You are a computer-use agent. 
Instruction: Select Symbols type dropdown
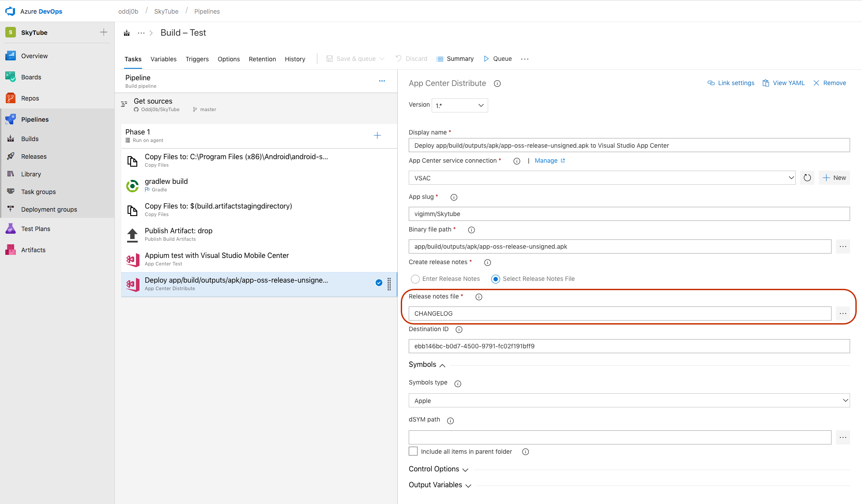(629, 401)
